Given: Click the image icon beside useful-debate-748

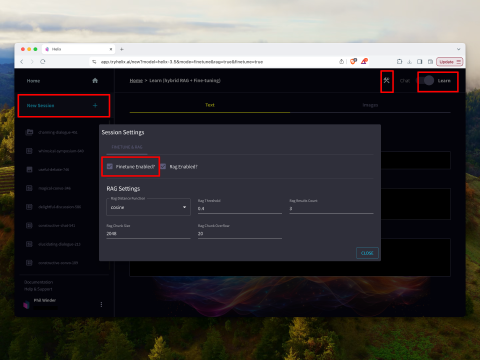Looking at the screenshot, I should tap(29, 170).
